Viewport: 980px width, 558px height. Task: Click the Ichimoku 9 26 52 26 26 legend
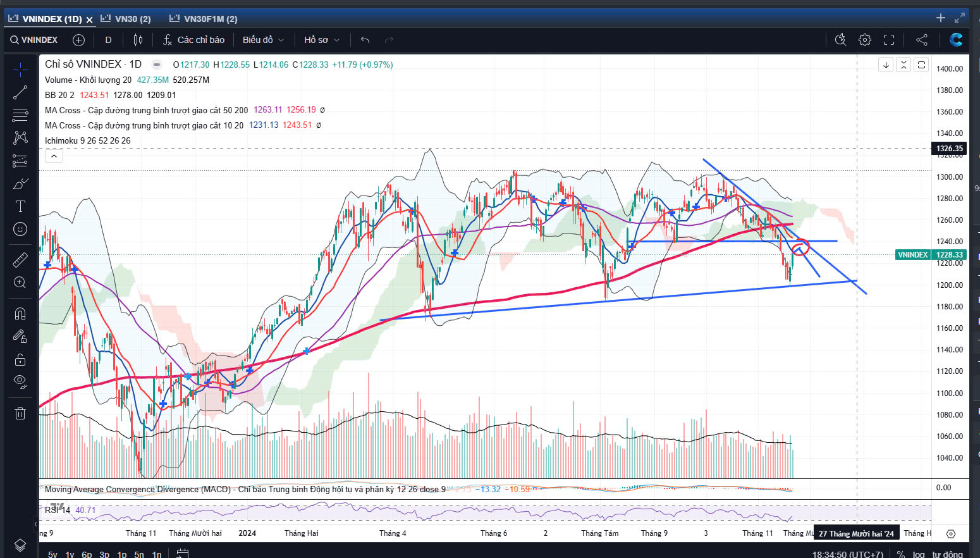coord(88,140)
